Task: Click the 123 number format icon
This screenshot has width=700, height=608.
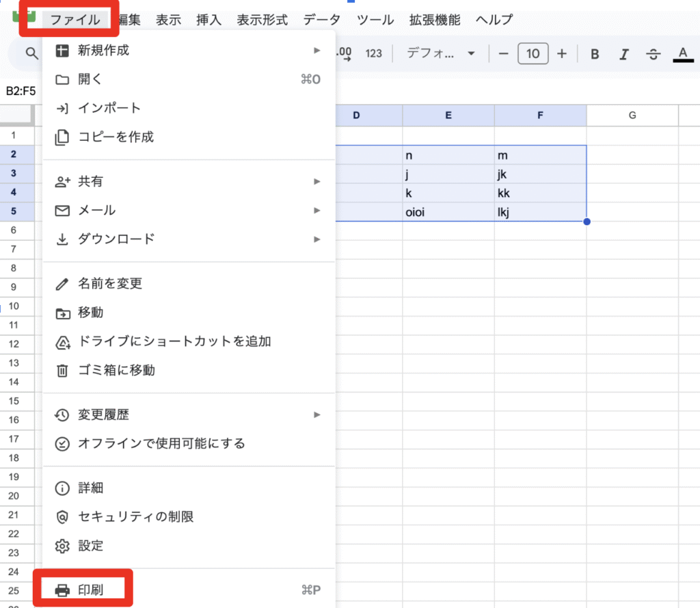Action: pos(373,54)
